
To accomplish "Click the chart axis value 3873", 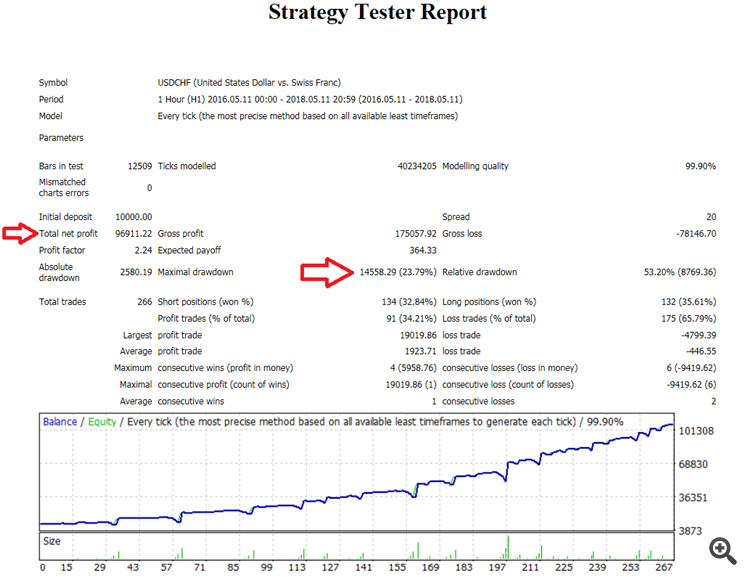I will coord(690,531).
